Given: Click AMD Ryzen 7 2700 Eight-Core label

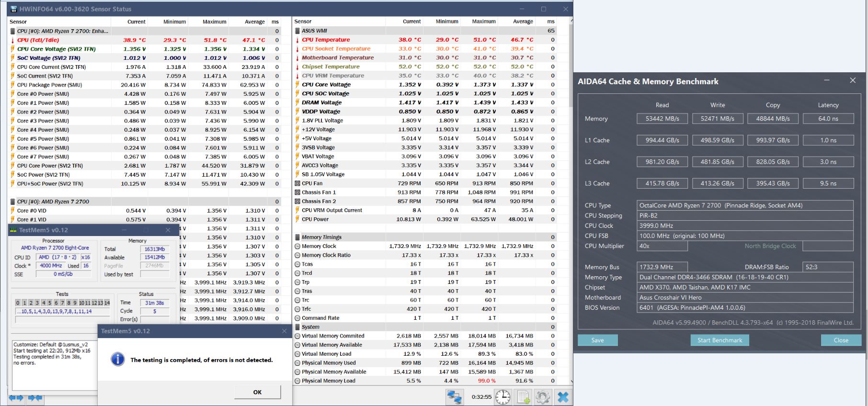Looking at the screenshot, I should 55,248.
